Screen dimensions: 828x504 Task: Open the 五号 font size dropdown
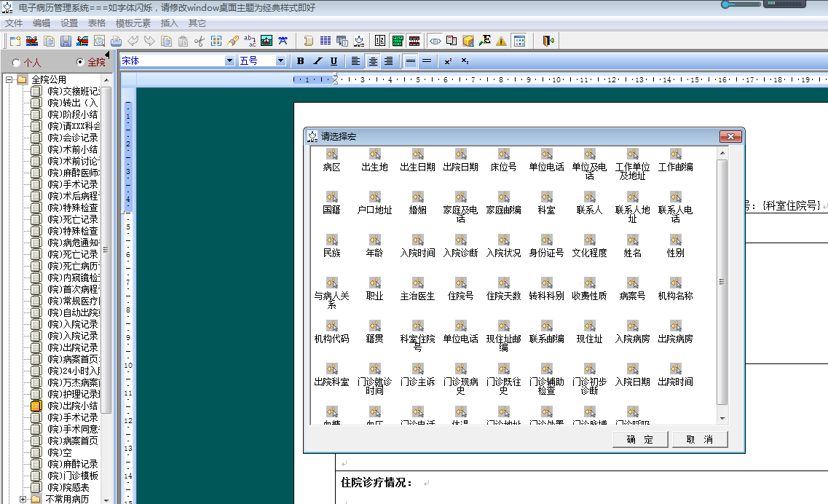tap(280, 61)
